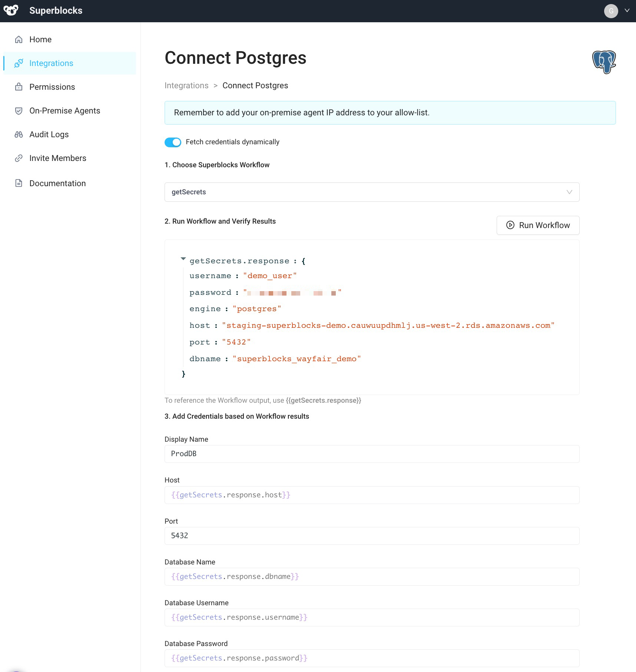Image resolution: width=636 pixels, height=672 pixels.
Task: Open Permissions via the lock icon
Action: 19,87
